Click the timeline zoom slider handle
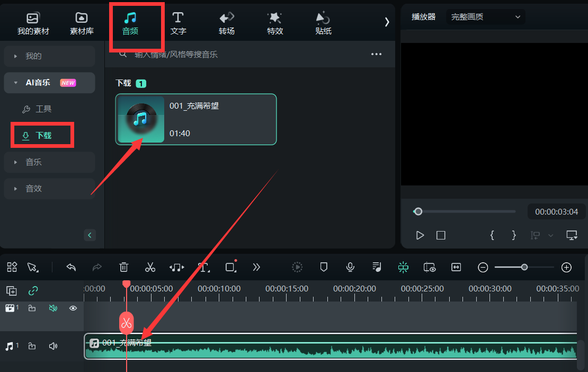Viewport: 588px width, 372px height. click(x=524, y=267)
